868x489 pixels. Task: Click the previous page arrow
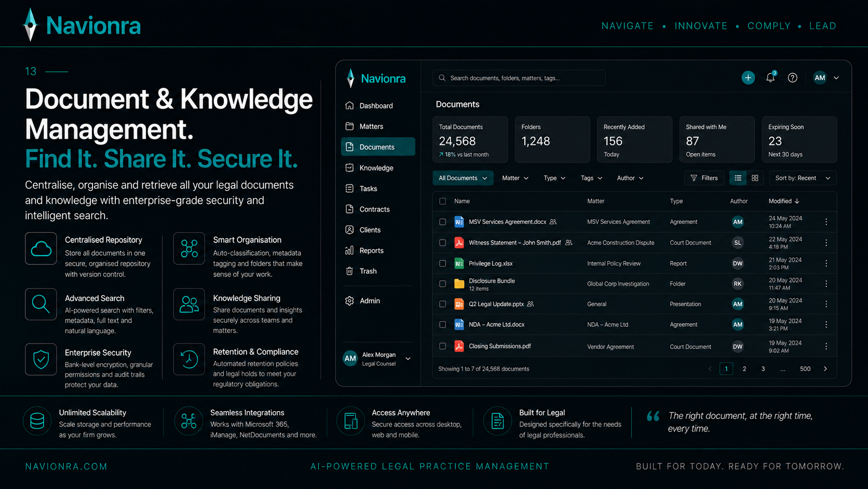(x=710, y=369)
